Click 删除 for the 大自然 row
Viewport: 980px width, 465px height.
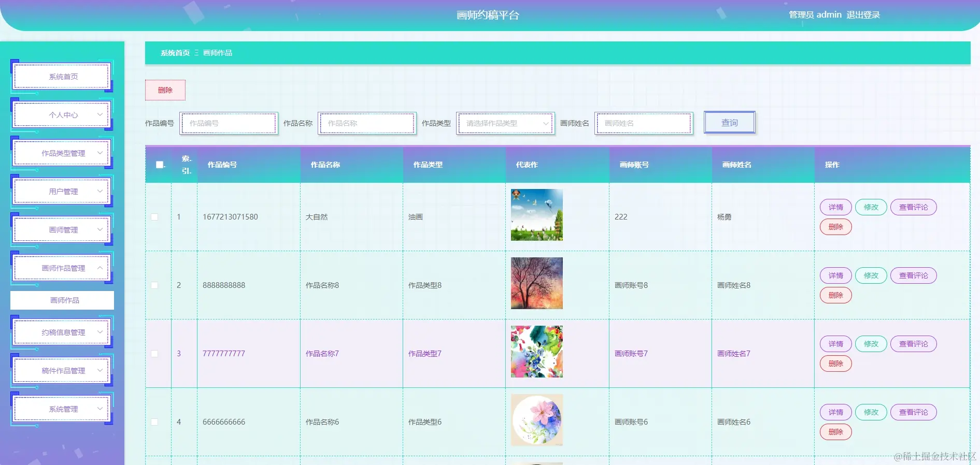coord(836,227)
